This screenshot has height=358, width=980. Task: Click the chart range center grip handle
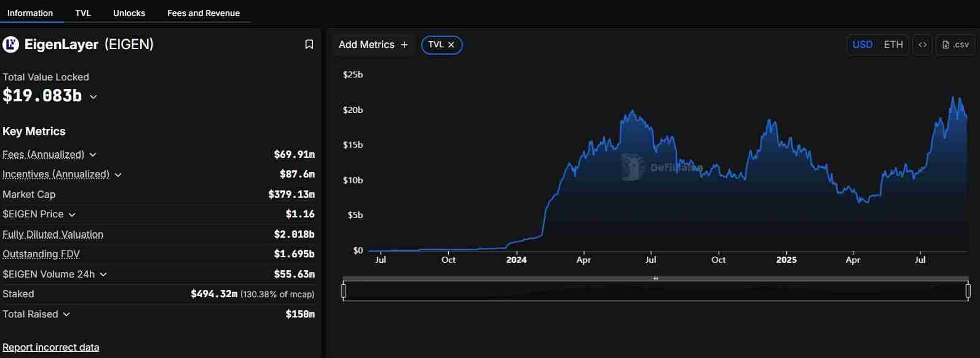[655, 279]
